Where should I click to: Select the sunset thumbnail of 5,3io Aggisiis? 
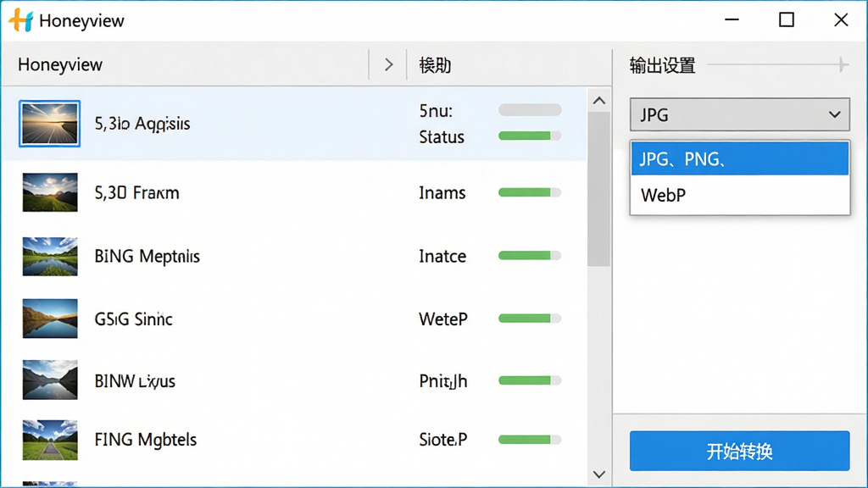coord(49,124)
